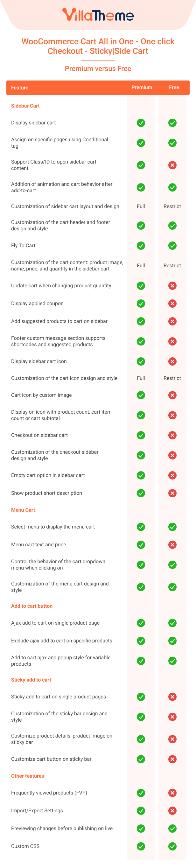The width and height of the screenshot is (196, 868).
Task: Click Free red cross for Frequently viewed products
Action: click(x=172, y=793)
